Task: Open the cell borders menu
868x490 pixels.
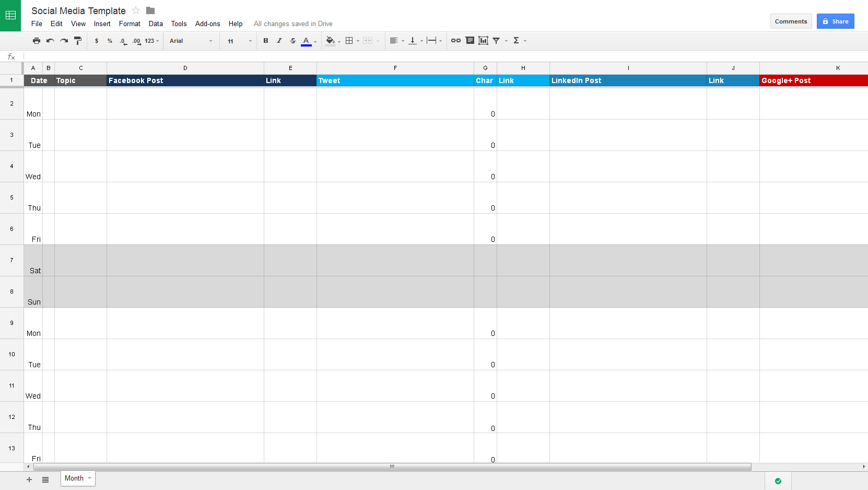Action: pos(352,41)
